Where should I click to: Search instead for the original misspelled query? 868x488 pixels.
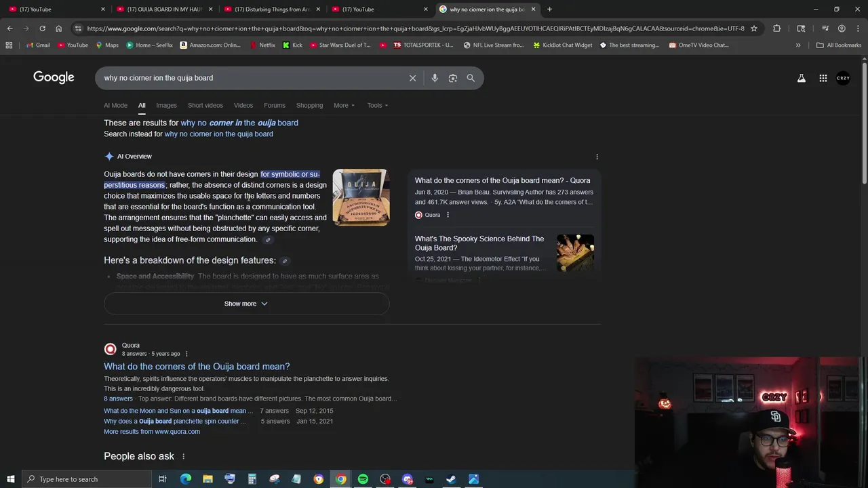point(218,134)
